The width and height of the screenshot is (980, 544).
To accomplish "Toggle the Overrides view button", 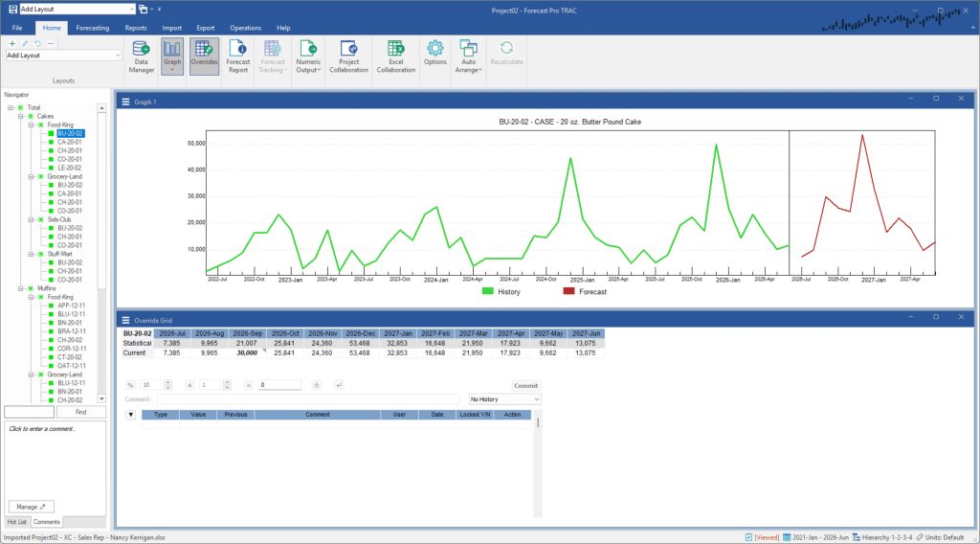I will click(204, 56).
